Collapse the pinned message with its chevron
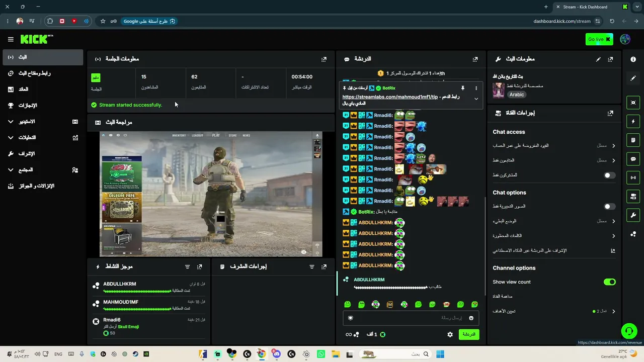The image size is (644, 362). pyautogui.click(x=476, y=99)
